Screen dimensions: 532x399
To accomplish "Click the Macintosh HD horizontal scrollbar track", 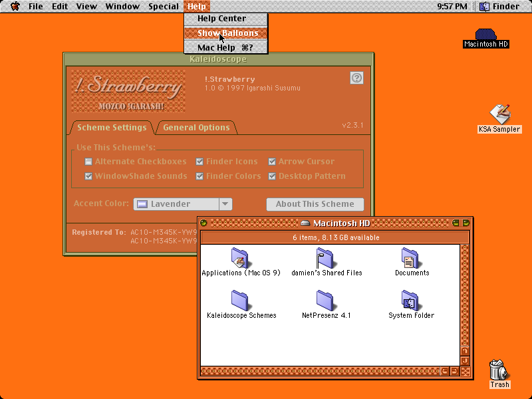I will coord(321,371).
